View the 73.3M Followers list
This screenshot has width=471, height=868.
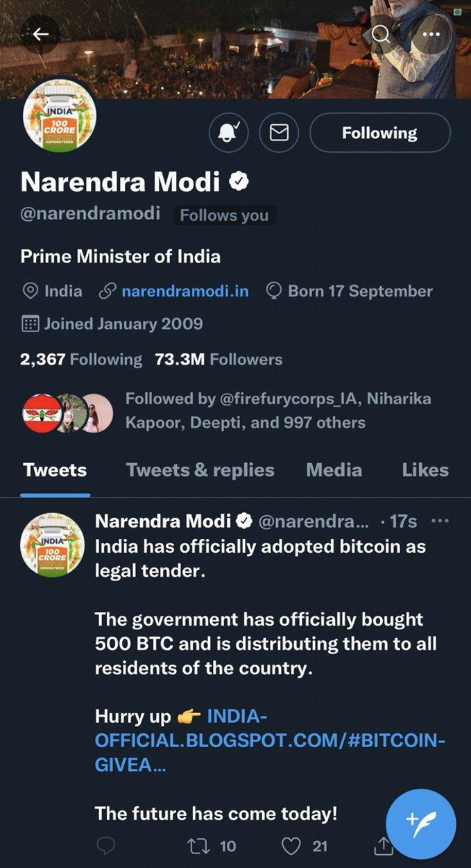pyautogui.click(x=219, y=359)
